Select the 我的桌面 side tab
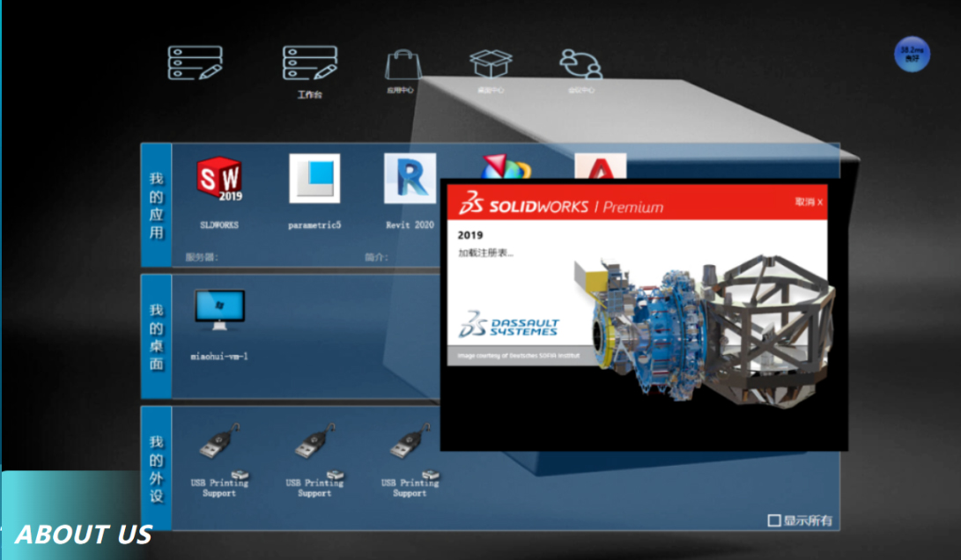This screenshot has width=961, height=560. [x=156, y=337]
